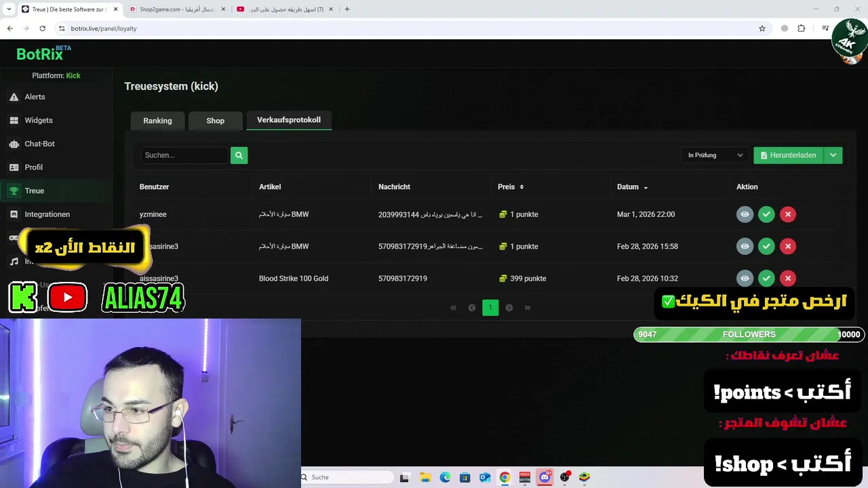Switch to the Shop tab
Screen dimensions: 868x488
click(215, 121)
